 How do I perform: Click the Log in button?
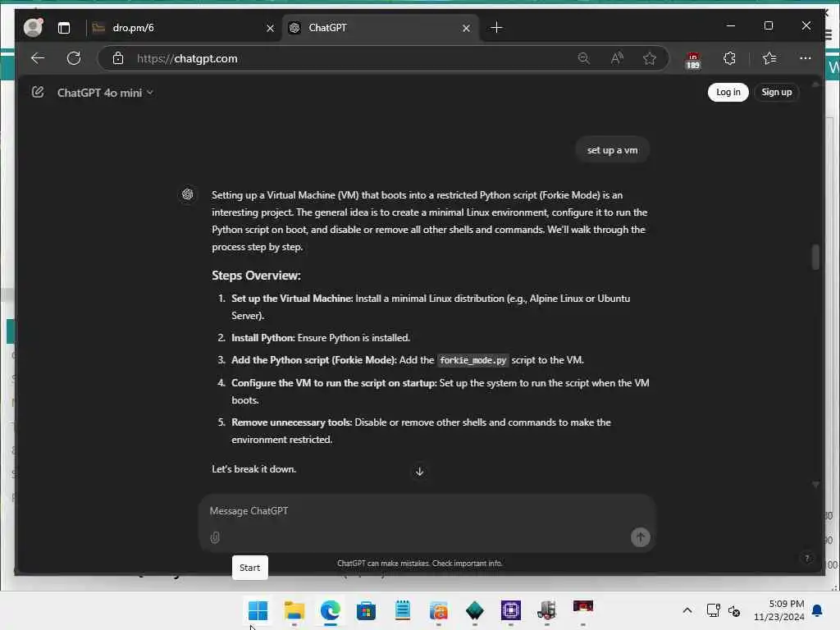click(x=728, y=92)
